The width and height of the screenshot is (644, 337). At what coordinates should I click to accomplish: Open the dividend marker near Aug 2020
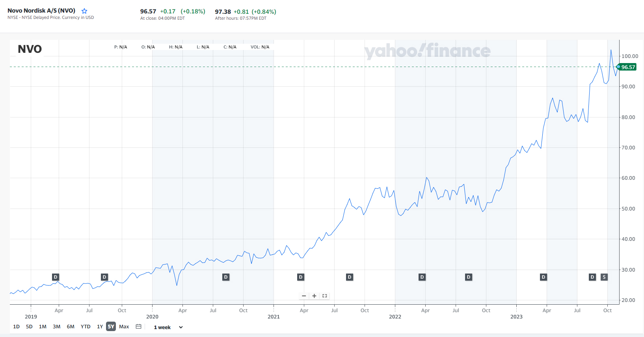(x=226, y=277)
